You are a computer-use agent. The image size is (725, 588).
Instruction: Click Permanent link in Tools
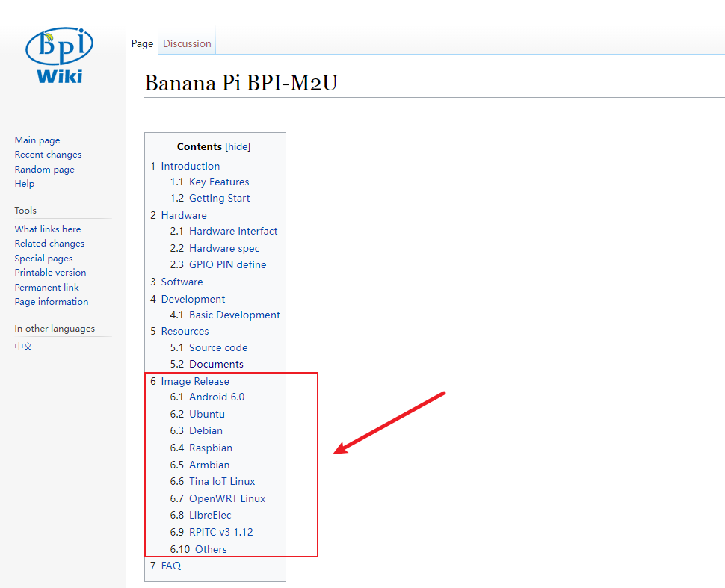click(x=46, y=287)
